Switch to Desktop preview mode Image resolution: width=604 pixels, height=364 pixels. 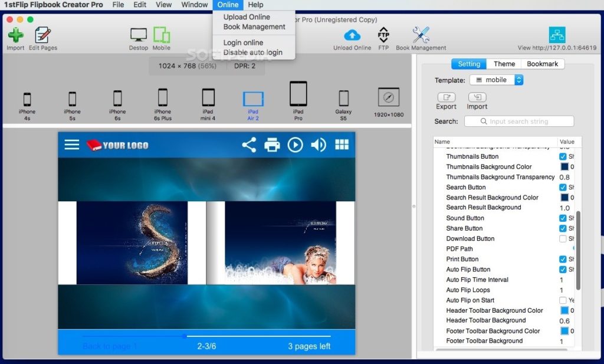(138, 35)
